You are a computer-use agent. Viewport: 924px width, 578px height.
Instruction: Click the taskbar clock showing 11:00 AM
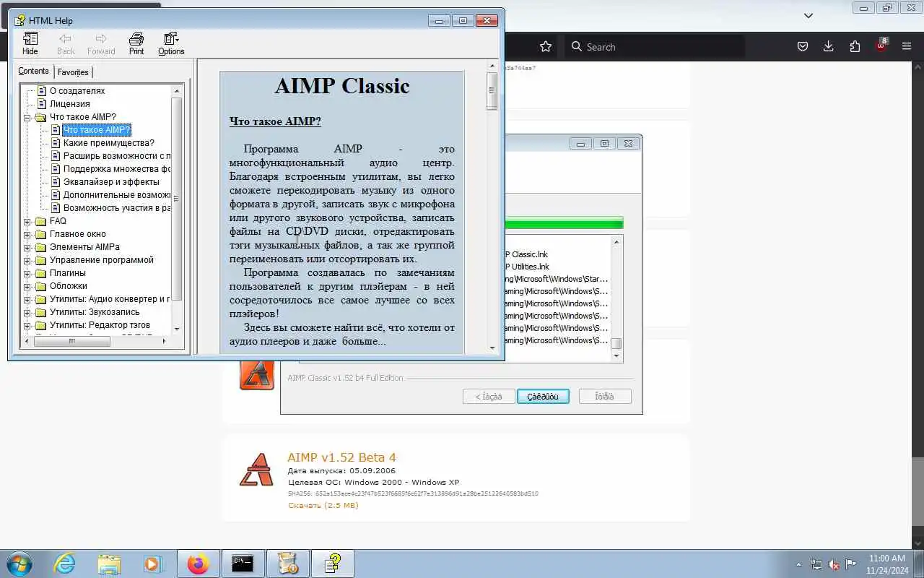(x=886, y=564)
